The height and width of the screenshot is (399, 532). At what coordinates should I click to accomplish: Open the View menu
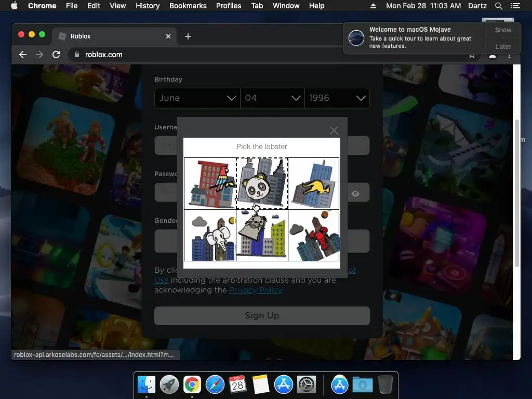tap(118, 6)
